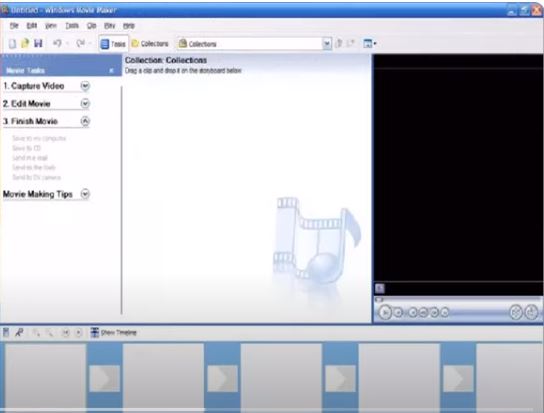Click the Stop button in the preview monitor
Screen dimensions: 544x413
(x=398, y=313)
